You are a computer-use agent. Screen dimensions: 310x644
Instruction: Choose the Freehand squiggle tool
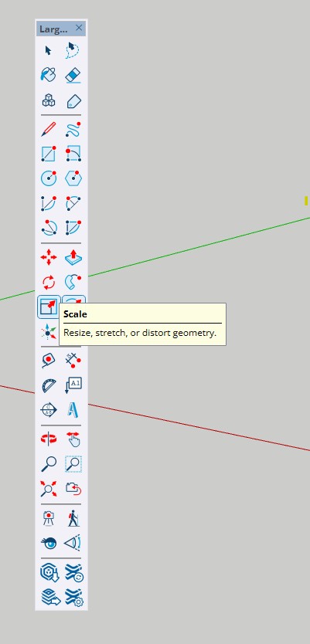pos(73,130)
